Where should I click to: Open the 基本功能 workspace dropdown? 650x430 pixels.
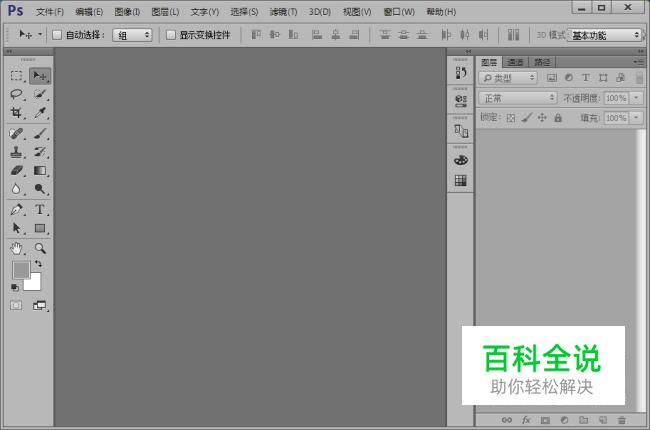tap(604, 35)
